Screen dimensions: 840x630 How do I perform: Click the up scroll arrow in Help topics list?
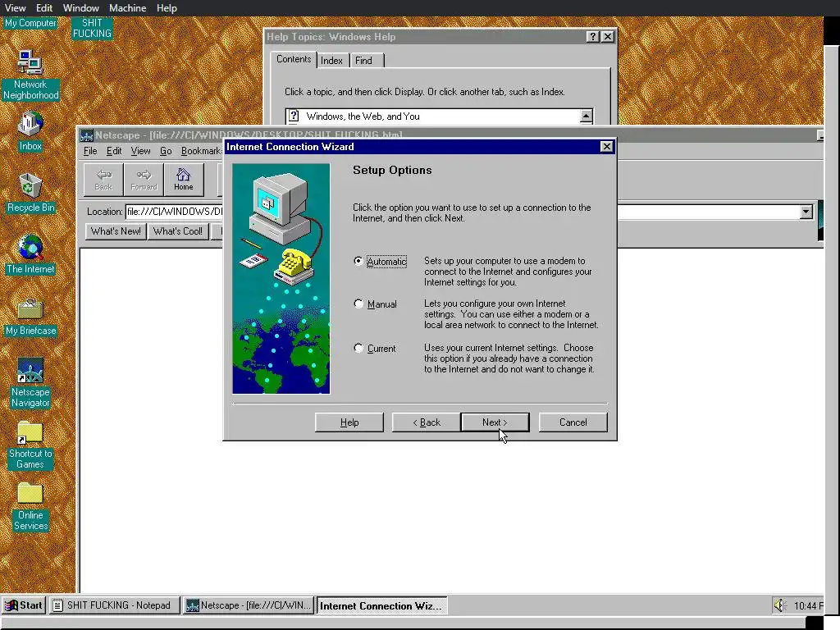(x=586, y=116)
